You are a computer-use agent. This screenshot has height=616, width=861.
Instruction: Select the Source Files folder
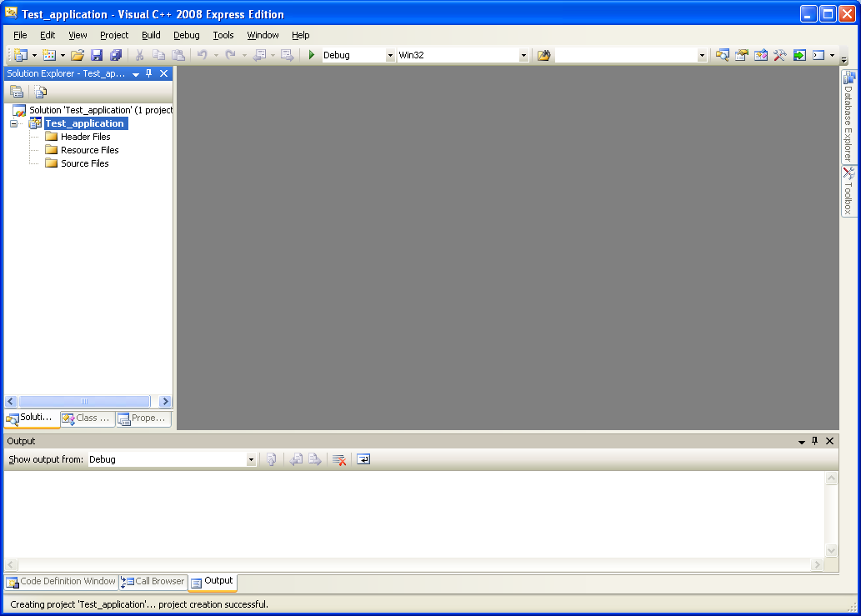click(84, 163)
